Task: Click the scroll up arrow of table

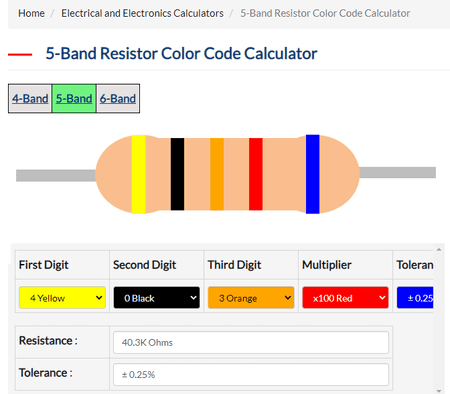Action: click(439, 249)
